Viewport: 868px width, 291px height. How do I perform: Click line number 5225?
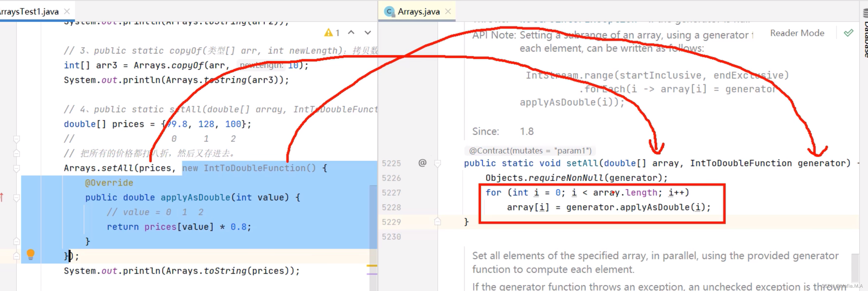click(391, 164)
